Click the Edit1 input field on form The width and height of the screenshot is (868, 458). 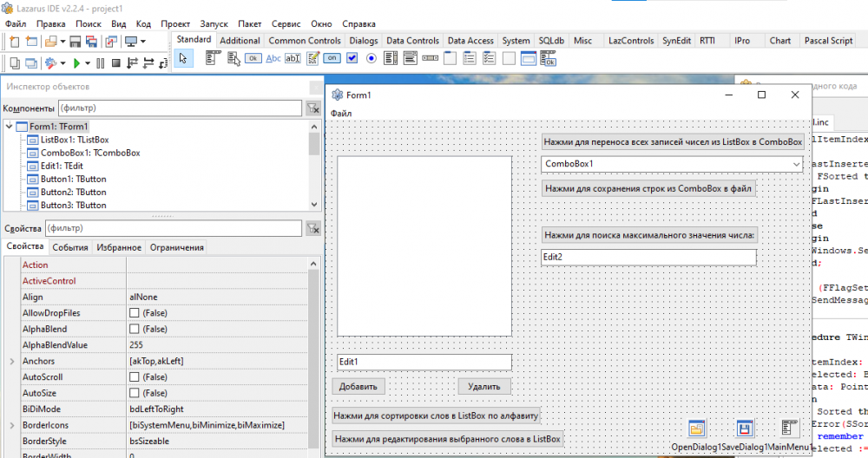coord(424,362)
